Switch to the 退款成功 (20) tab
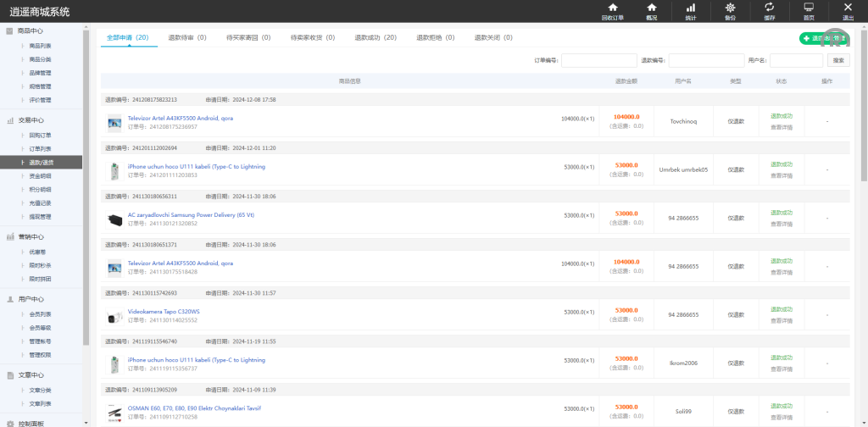Image resolution: width=868 pixels, height=427 pixels. point(377,38)
